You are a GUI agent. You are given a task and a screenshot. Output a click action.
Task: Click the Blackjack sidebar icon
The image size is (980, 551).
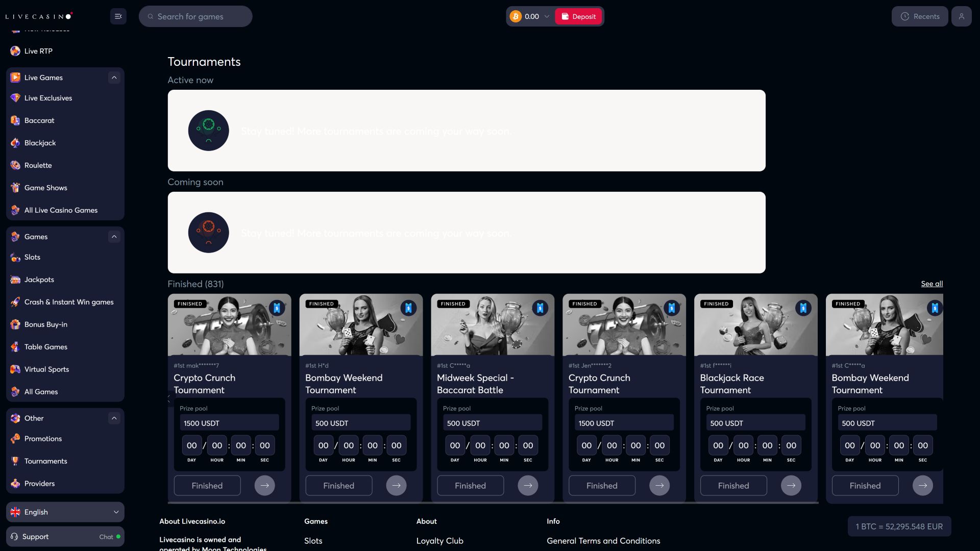tap(15, 143)
